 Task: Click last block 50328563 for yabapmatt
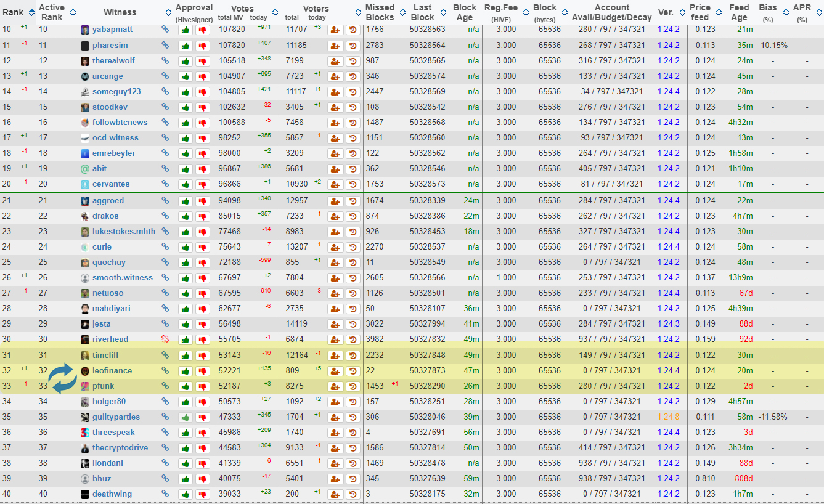click(427, 30)
